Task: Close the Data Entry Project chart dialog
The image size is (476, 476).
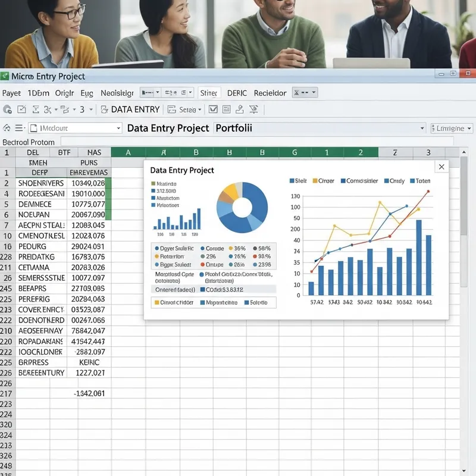Action: 441,167
